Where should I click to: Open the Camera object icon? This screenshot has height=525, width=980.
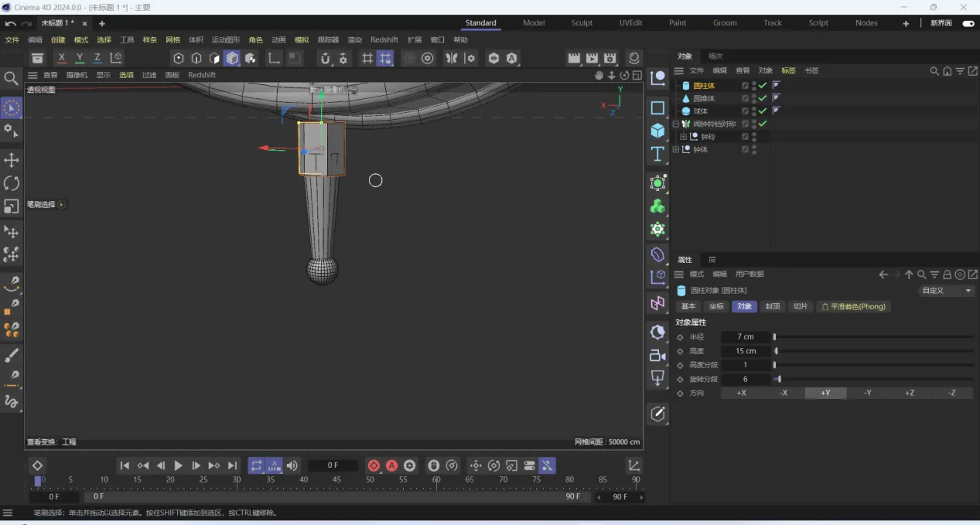point(657,356)
